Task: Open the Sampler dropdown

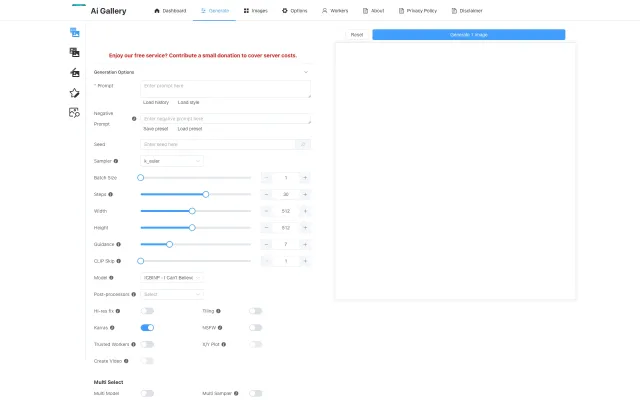Action: (x=172, y=161)
